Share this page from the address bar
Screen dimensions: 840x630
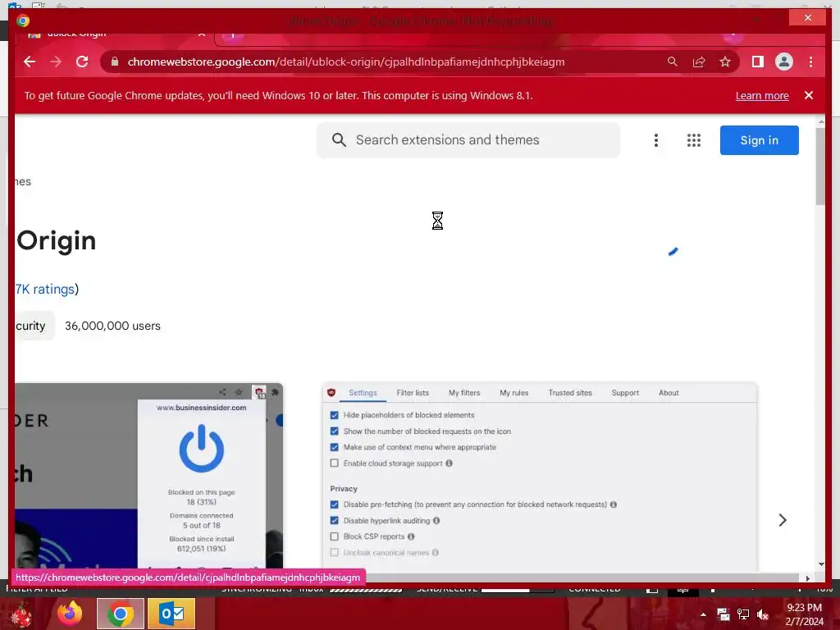pos(699,62)
